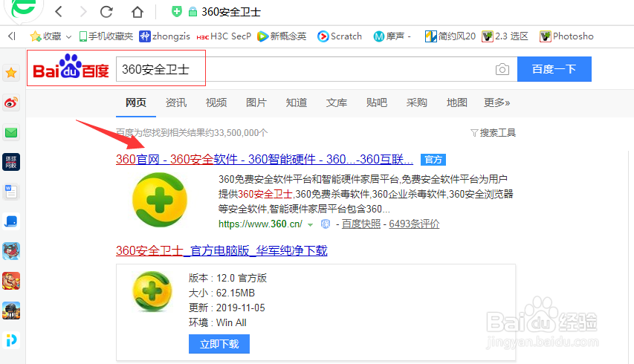Click the Baidu logo
The height and width of the screenshot is (364, 634).
[x=71, y=67]
